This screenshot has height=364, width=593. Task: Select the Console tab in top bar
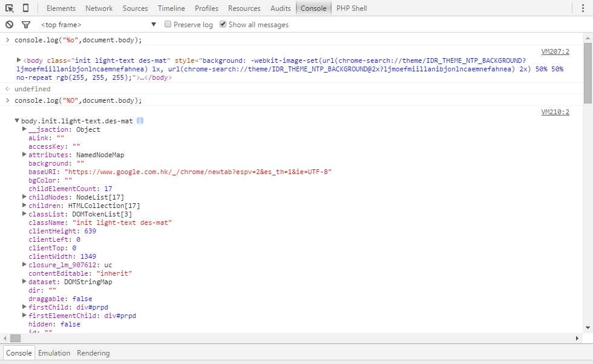[x=313, y=8]
